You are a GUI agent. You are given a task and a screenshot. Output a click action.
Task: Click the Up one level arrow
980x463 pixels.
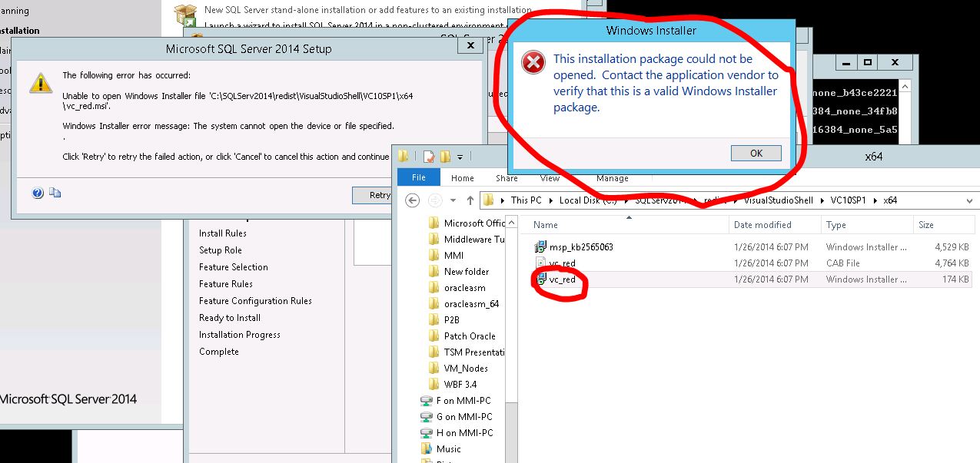[x=470, y=200]
